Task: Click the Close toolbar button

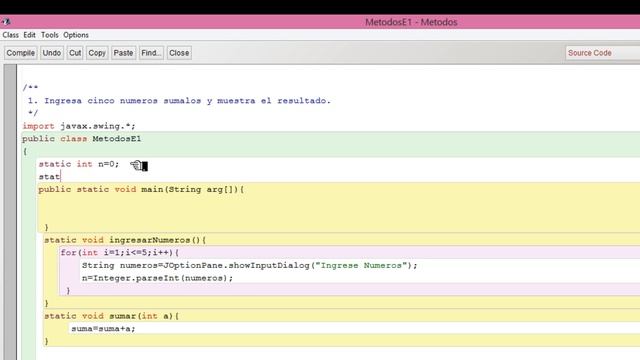Action: click(179, 53)
